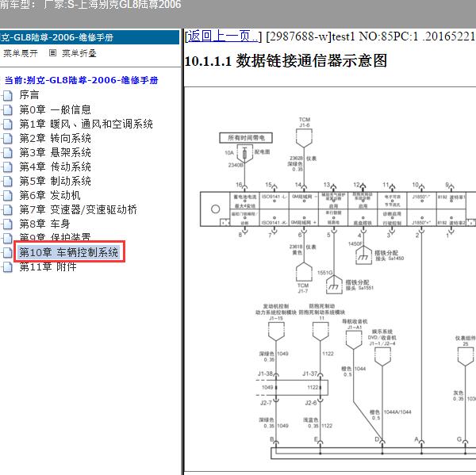The width and height of the screenshot is (476, 475).
Task: Click 菜单折叠 to collapse the menu
Action: (x=79, y=53)
